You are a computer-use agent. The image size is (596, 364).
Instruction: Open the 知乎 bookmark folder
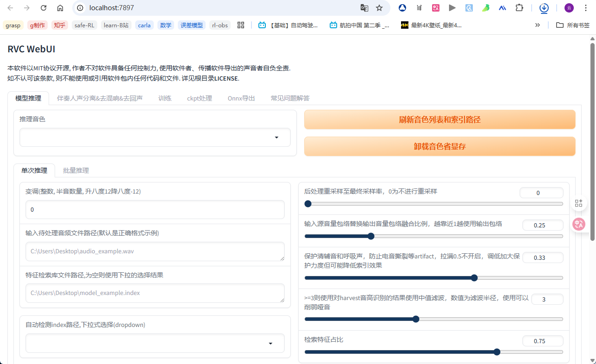(x=60, y=25)
